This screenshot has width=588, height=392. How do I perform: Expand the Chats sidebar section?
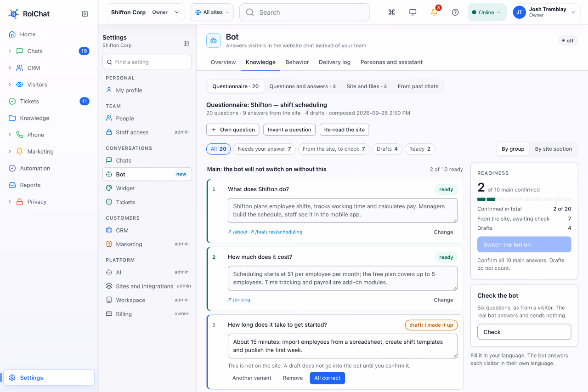tap(10, 51)
